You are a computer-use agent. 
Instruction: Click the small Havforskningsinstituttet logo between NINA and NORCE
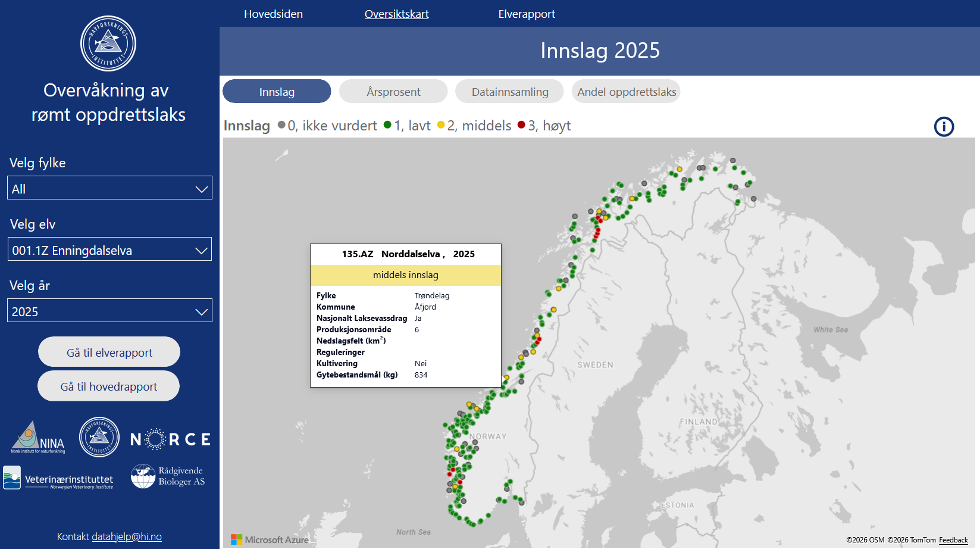(x=99, y=437)
